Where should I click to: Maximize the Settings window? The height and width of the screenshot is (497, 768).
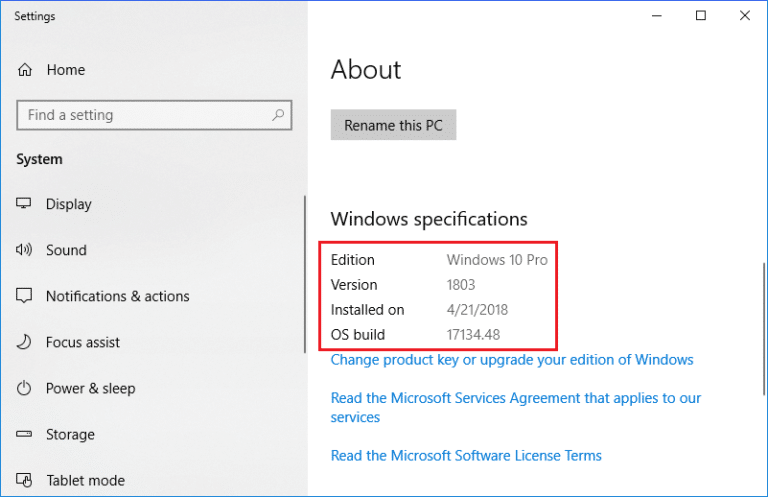[x=701, y=16]
